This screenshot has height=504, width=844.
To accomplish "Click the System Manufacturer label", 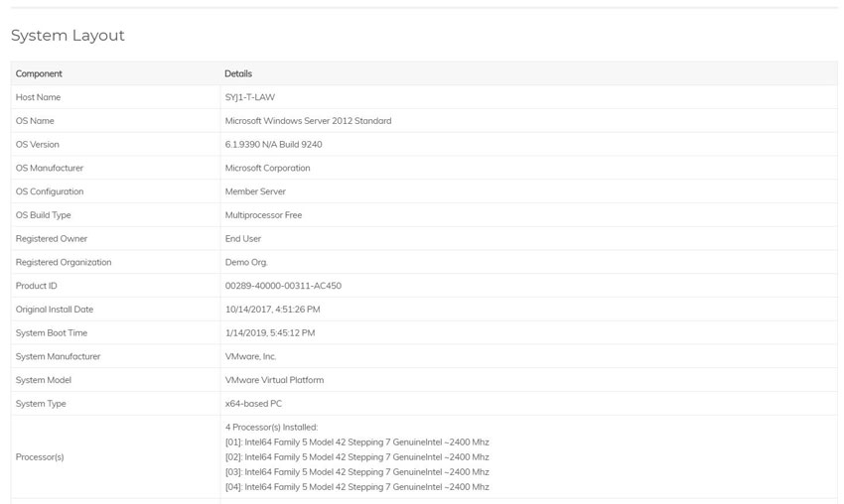I will pyautogui.click(x=59, y=356).
